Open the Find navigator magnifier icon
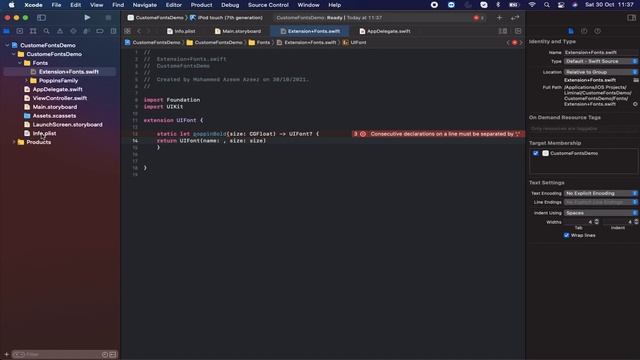Screen dimensions: 640x360 (47, 31)
